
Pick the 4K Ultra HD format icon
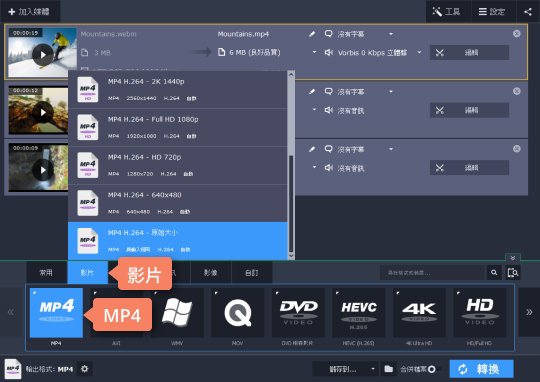[x=419, y=313]
